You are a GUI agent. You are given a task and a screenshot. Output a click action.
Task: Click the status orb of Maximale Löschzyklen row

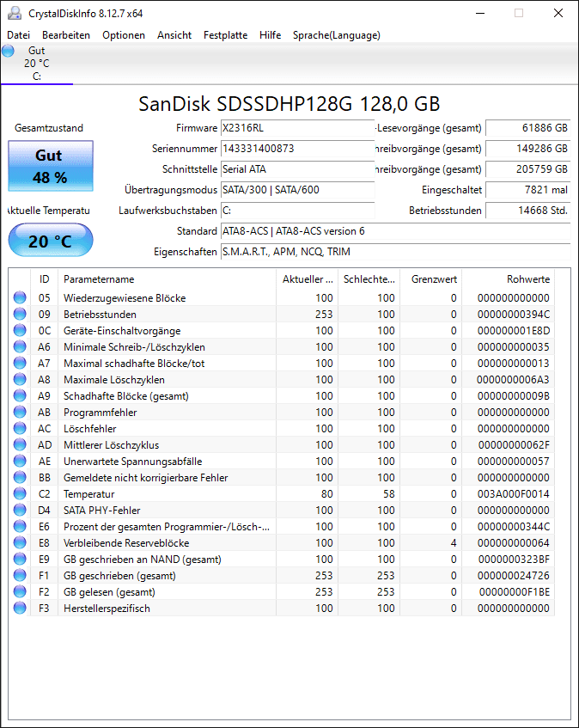pyautogui.click(x=20, y=379)
